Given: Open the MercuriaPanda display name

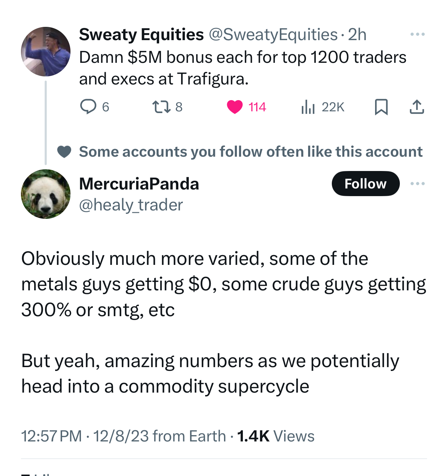Looking at the screenshot, I should (139, 184).
